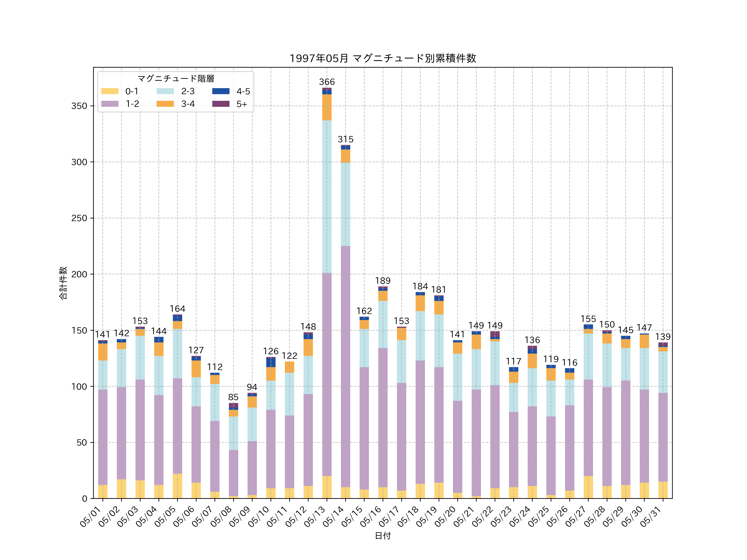Click the 05/01 x-axis date label

point(90,516)
